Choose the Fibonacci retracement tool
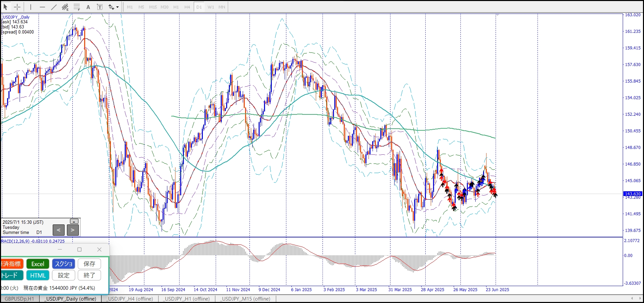644x303 pixels. (x=77, y=7)
